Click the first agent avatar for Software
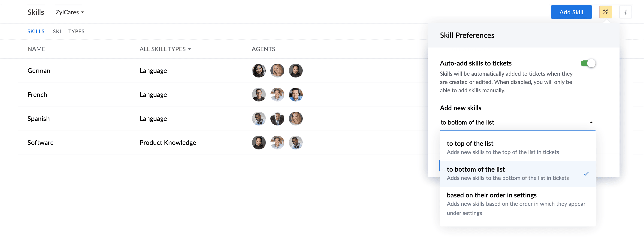The height and width of the screenshot is (250, 644). coord(259,143)
